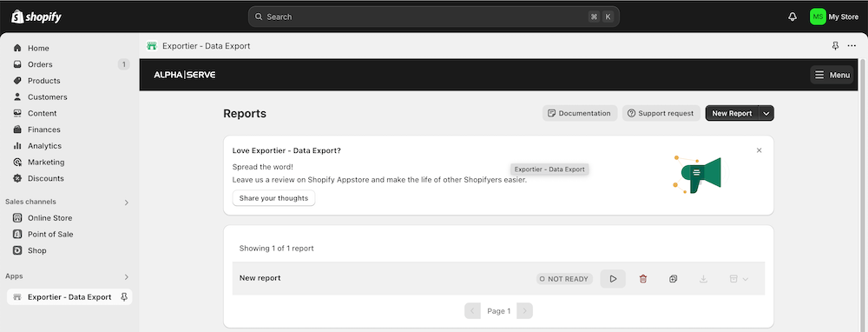Click the pin icon in app header
868x332 pixels.
click(835, 46)
